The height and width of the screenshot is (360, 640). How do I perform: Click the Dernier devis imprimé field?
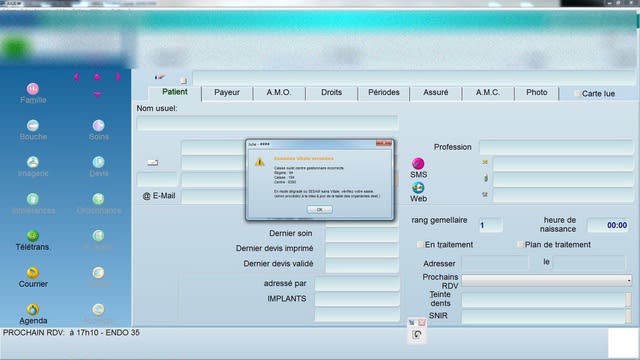coord(362,249)
